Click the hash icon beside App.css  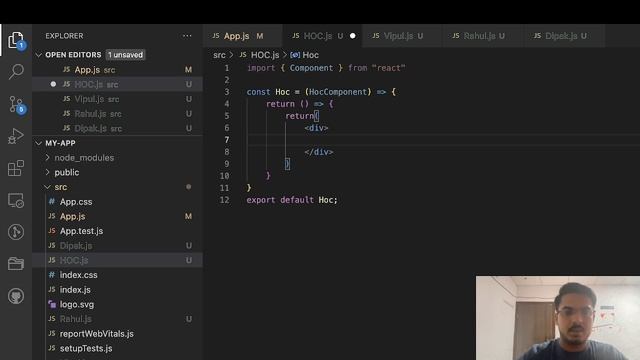point(52,202)
